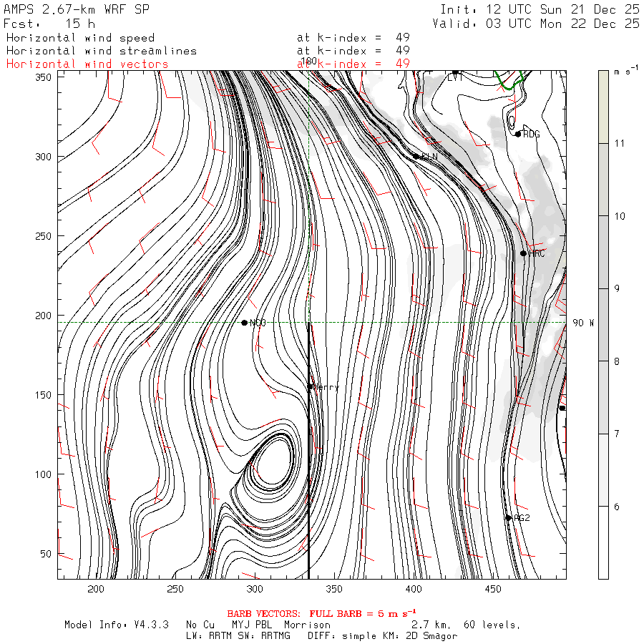The image size is (644, 644).
Task: Click the y-axis tick label '250'
Action: 44,236
